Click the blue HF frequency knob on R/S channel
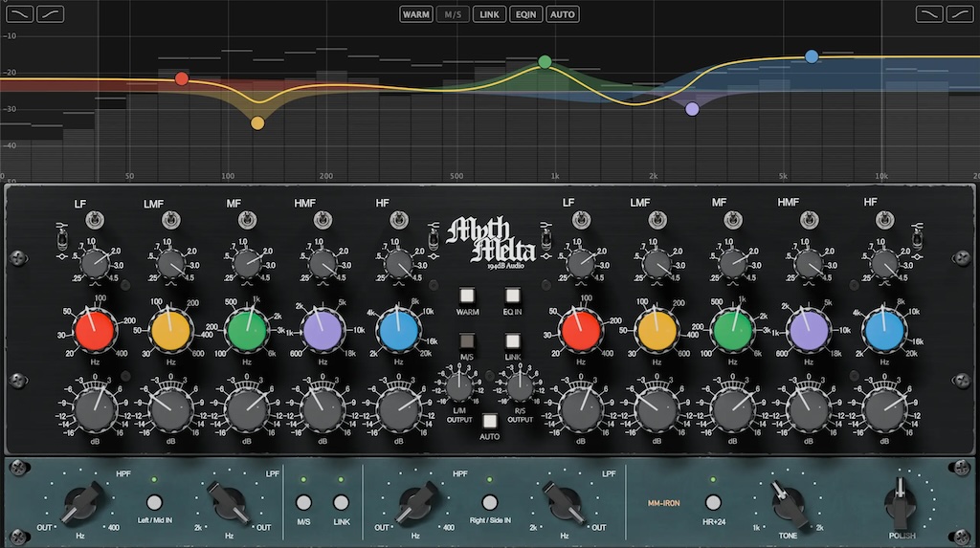This screenshot has width=980, height=548. coord(884,331)
